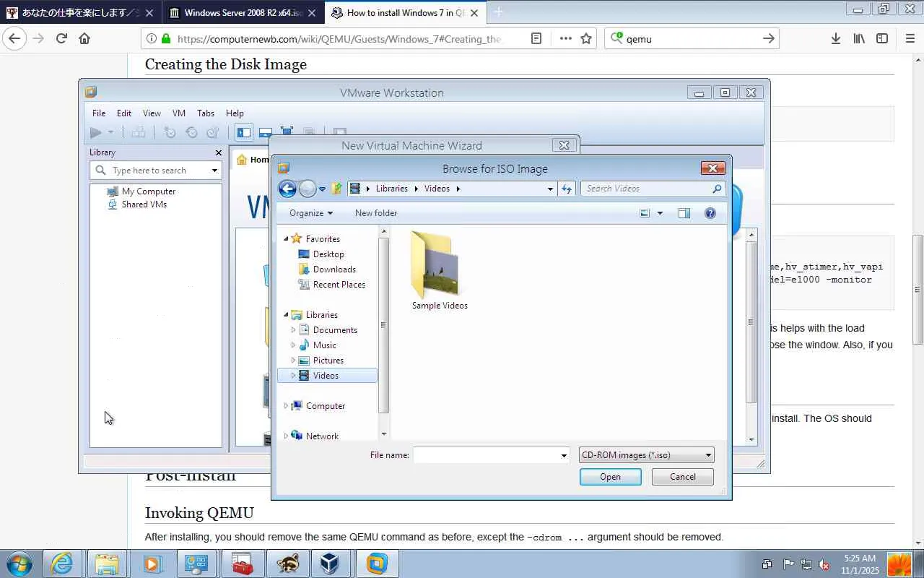Screen dimensions: 924x578
Task: Reload the current Firefox page
Action: (61, 38)
